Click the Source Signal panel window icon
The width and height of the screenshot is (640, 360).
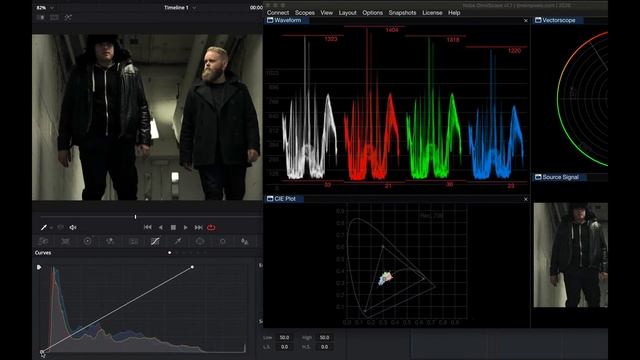[538, 177]
